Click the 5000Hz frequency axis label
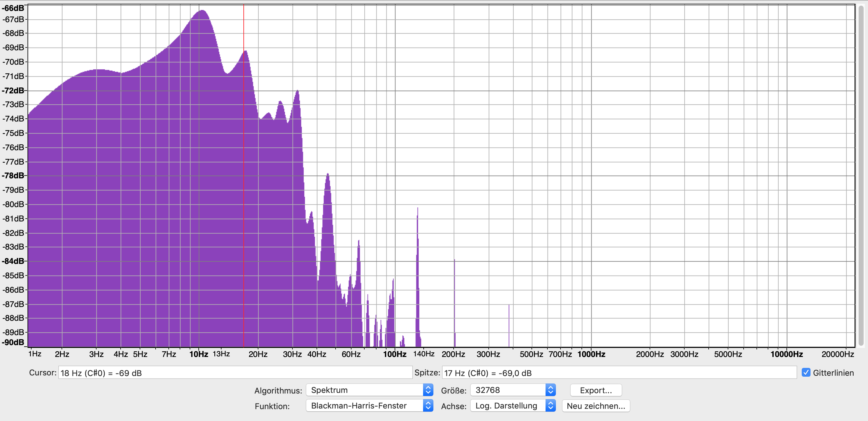This screenshot has width=868, height=421. tap(728, 354)
